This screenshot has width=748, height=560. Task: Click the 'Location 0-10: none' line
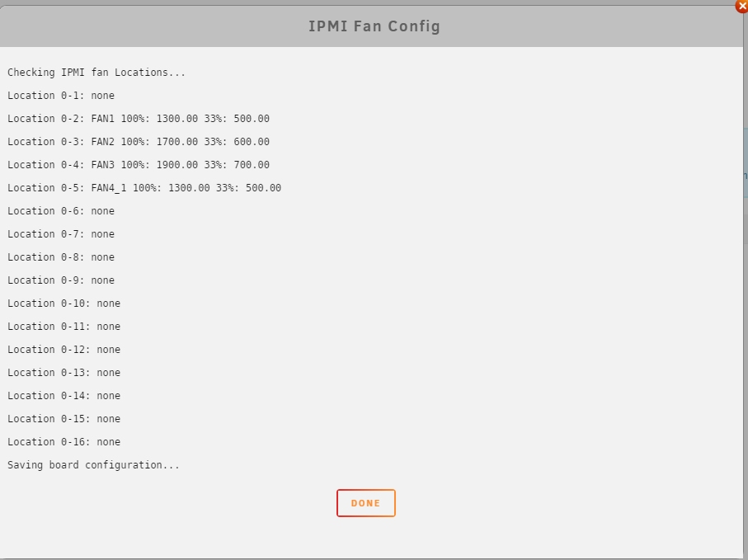(64, 304)
